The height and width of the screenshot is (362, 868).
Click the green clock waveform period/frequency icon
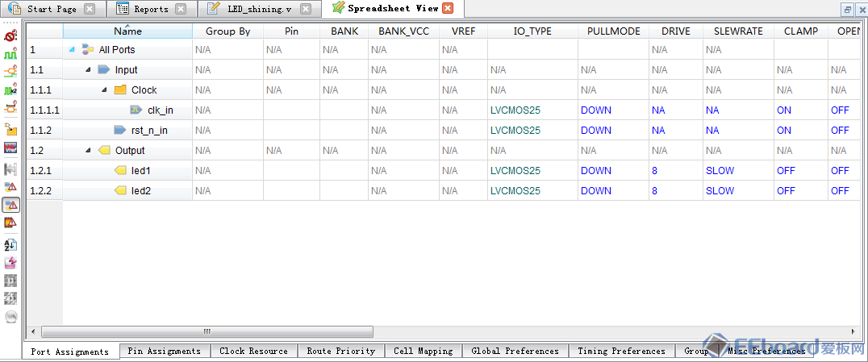(x=10, y=54)
